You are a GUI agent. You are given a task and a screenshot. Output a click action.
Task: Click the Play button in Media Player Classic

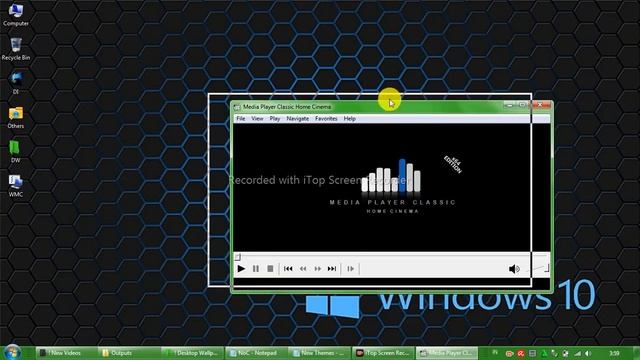241,269
